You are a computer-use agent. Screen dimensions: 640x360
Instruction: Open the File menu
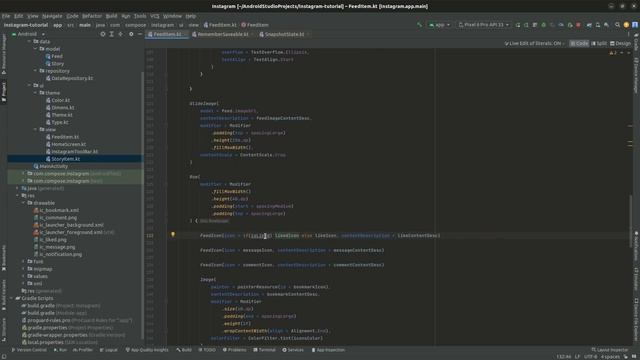click(6, 16)
